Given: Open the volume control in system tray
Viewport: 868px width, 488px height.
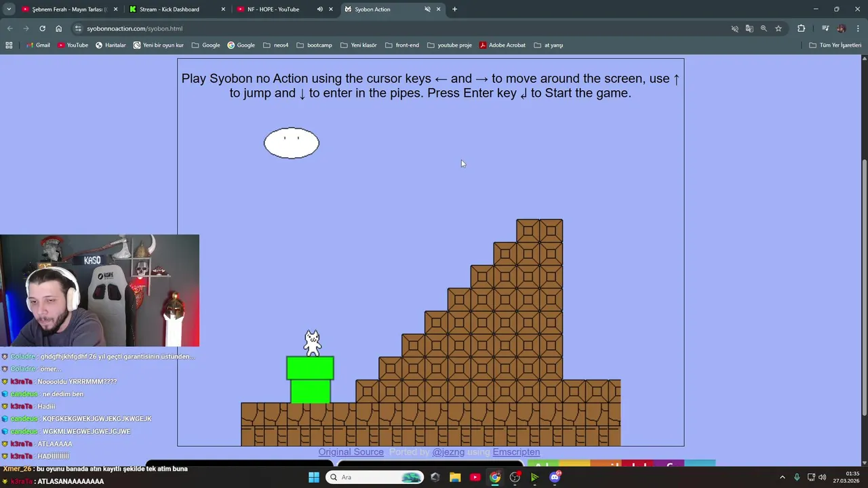Looking at the screenshot, I should [x=823, y=477].
